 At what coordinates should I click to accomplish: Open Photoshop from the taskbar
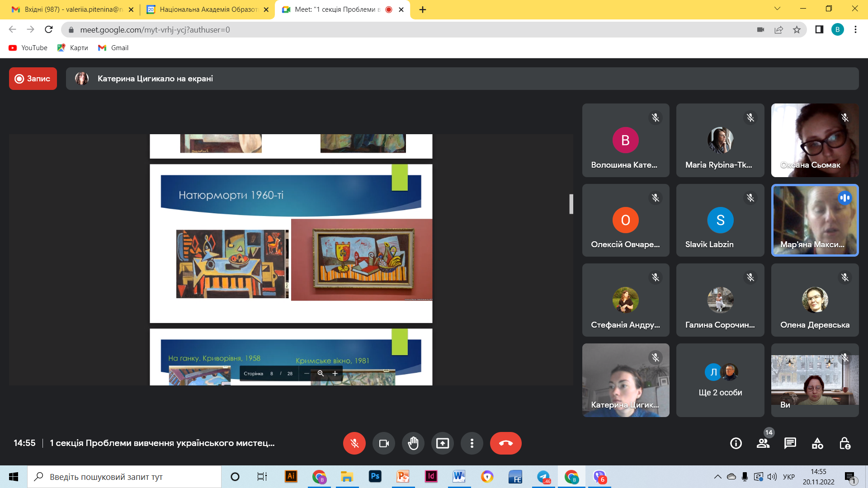375,477
